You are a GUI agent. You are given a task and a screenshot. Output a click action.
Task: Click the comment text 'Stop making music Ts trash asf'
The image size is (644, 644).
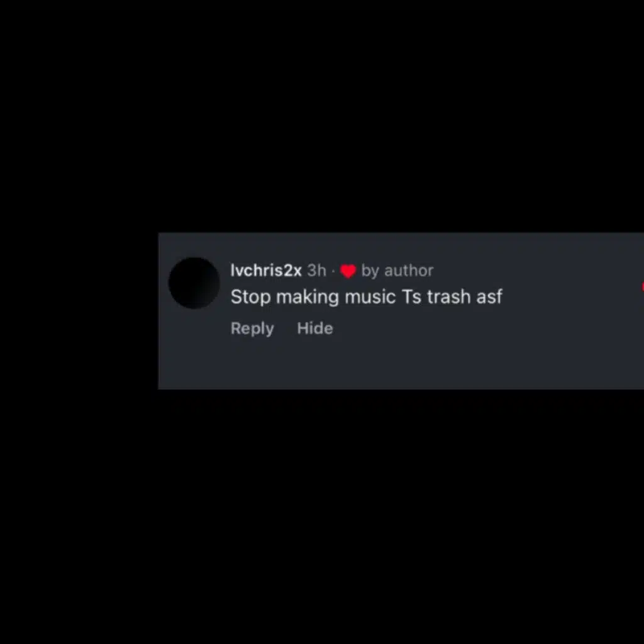(367, 297)
